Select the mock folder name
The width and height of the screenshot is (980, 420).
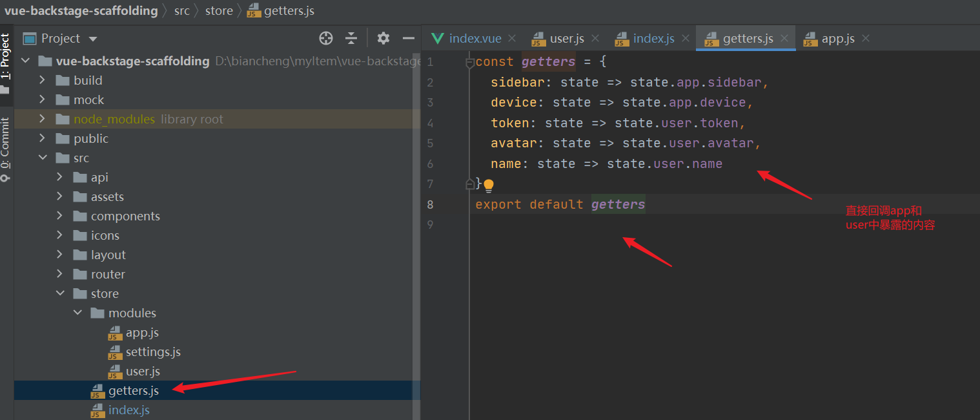pos(89,100)
